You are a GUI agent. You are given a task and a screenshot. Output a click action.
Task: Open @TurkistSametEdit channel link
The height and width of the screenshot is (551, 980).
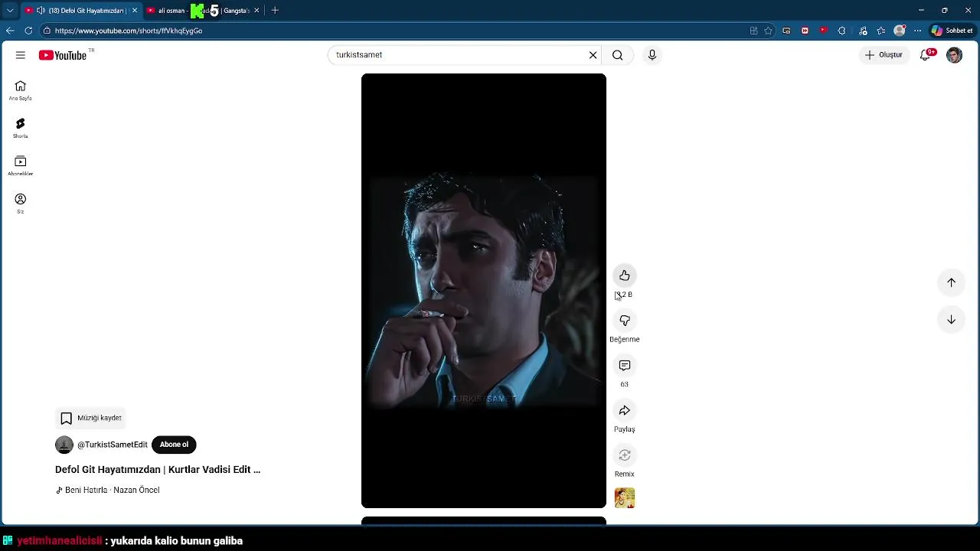[x=113, y=445]
